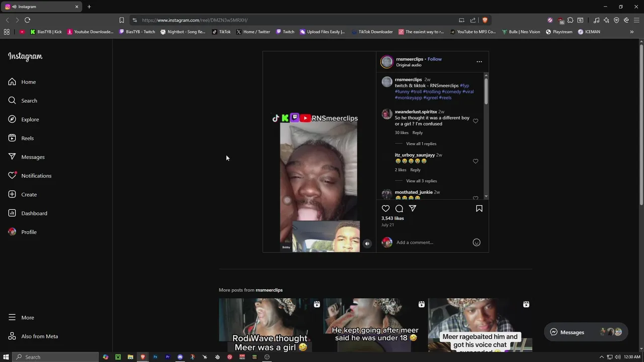This screenshot has height=362, width=644.
Task: Open 'He kept going after meer' reel
Action: pos(375,325)
